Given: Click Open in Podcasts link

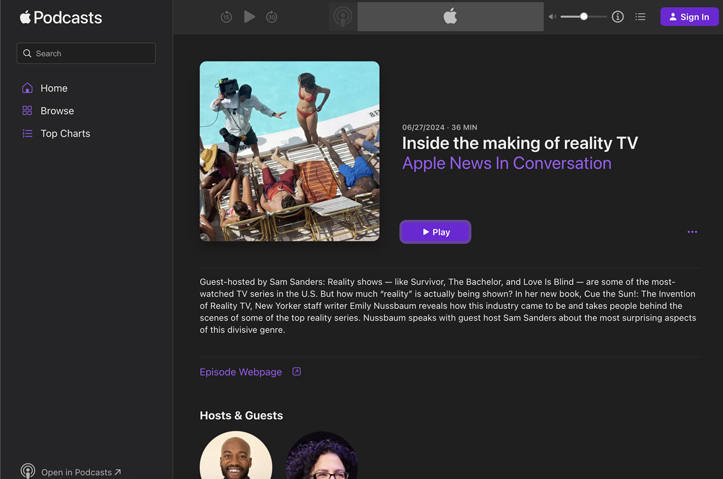Looking at the screenshot, I should [81, 472].
